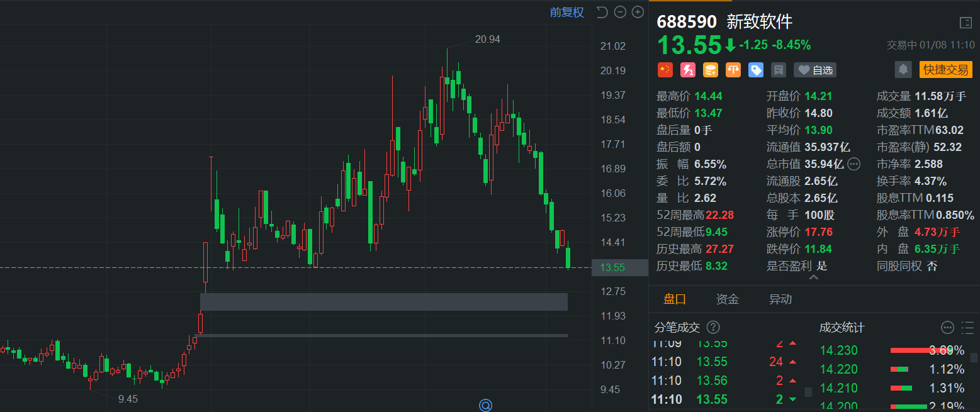Click the chart undo/reset arrow icon

point(602,12)
